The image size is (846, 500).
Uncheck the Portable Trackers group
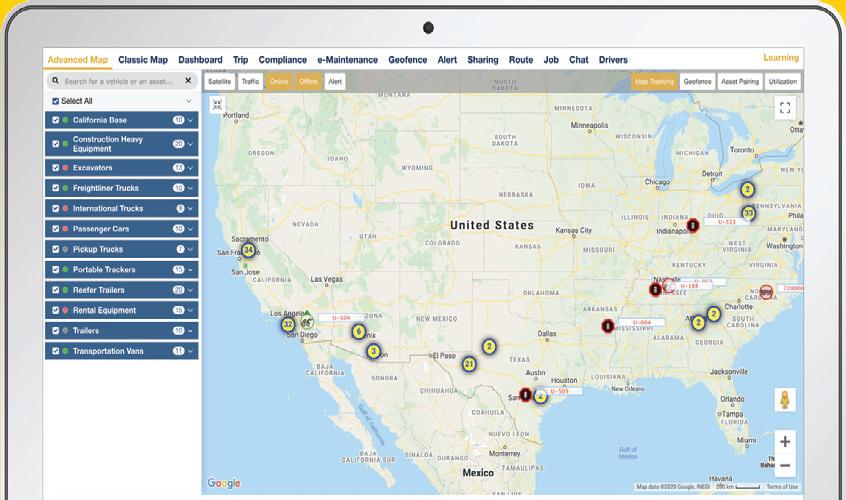56,269
